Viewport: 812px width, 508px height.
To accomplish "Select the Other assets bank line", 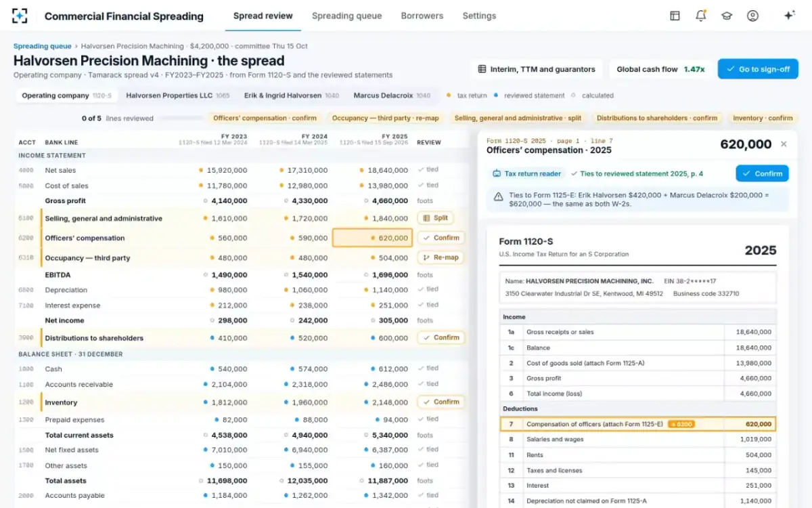I will pyautogui.click(x=66, y=465).
